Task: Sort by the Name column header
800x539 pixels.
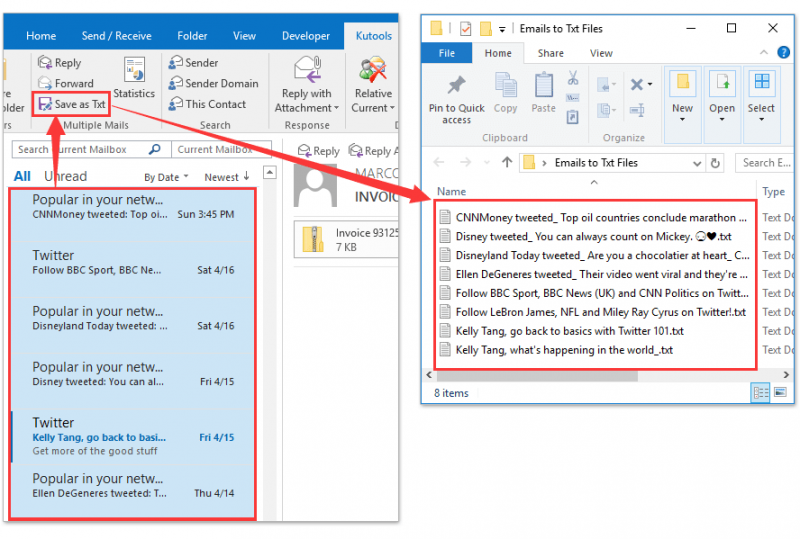Action: [451, 191]
